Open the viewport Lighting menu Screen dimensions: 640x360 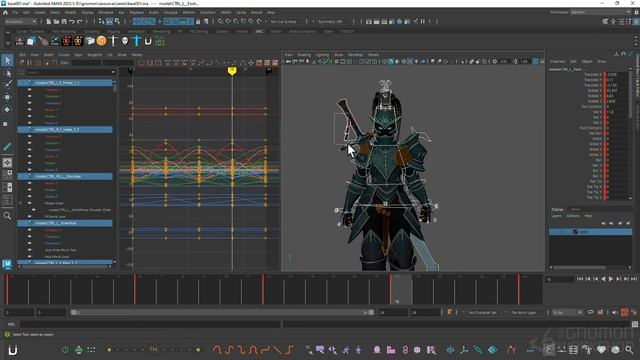322,54
